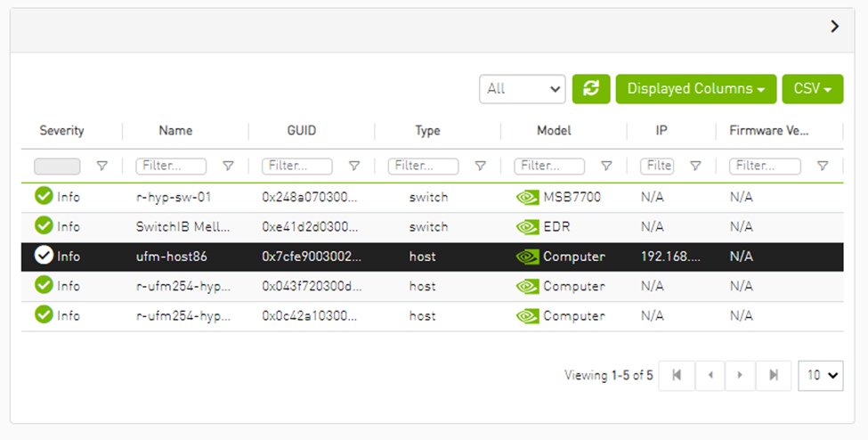Go to the last page of results
The image size is (868, 440).
[773, 376]
